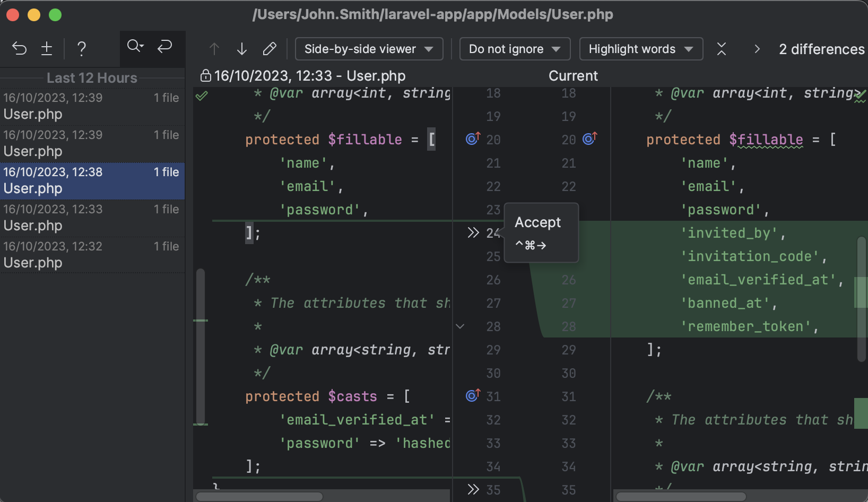Viewport: 868px width, 502px height.
Task: Click the horizontal scrollbar below the left editor
Action: tap(259, 497)
